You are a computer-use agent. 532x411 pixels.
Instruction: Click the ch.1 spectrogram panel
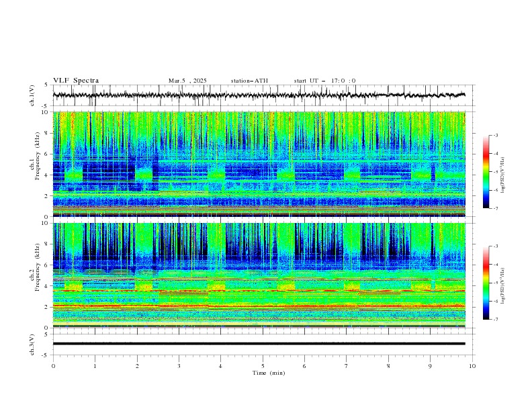[259, 164]
